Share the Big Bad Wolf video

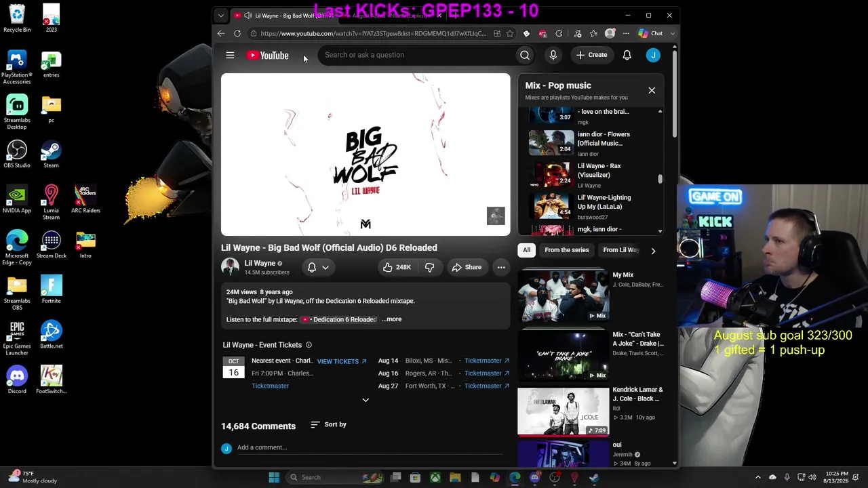click(467, 268)
